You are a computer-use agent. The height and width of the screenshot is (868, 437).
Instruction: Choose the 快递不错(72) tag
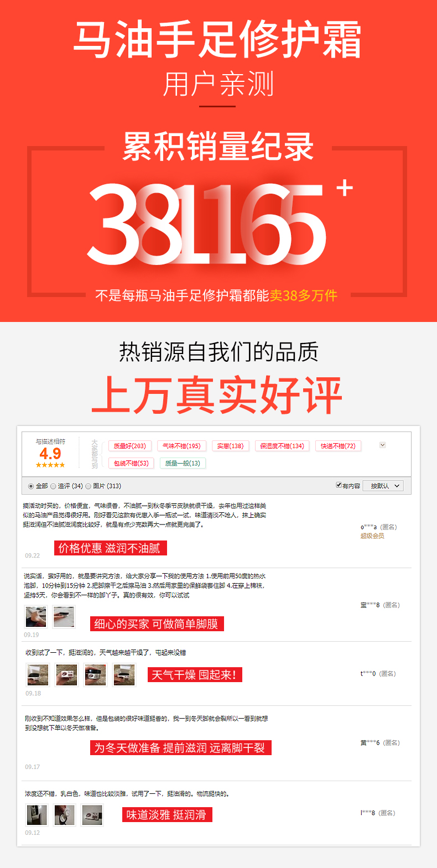click(x=338, y=446)
